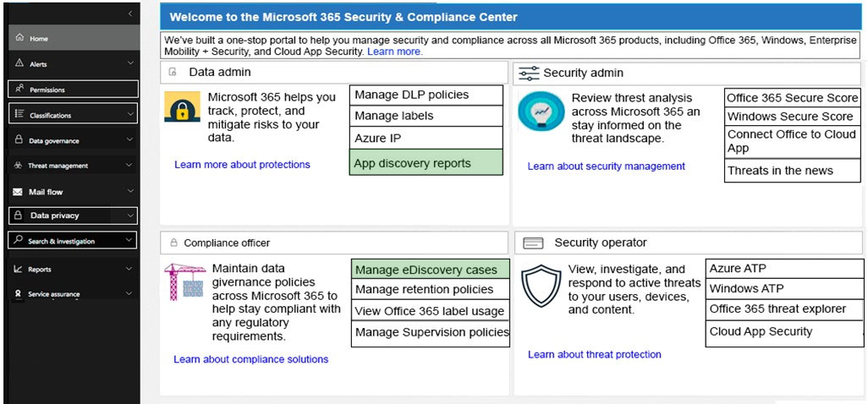The image size is (868, 404).
Task: Click the Alerts warning triangle icon
Action: pos(19,63)
